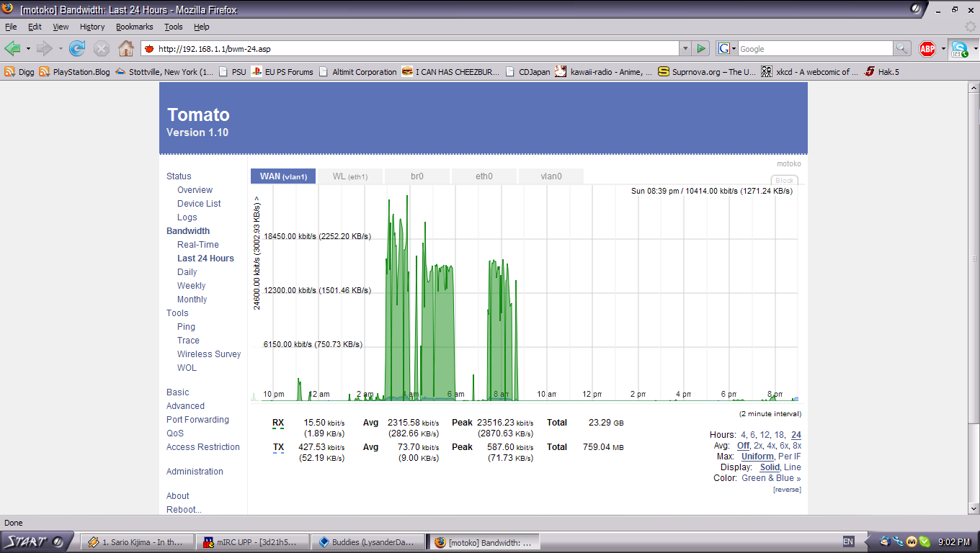Viewport: 980px width, 553px height.
Task: Click the Home icon in toolbar
Action: coord(126,49)
